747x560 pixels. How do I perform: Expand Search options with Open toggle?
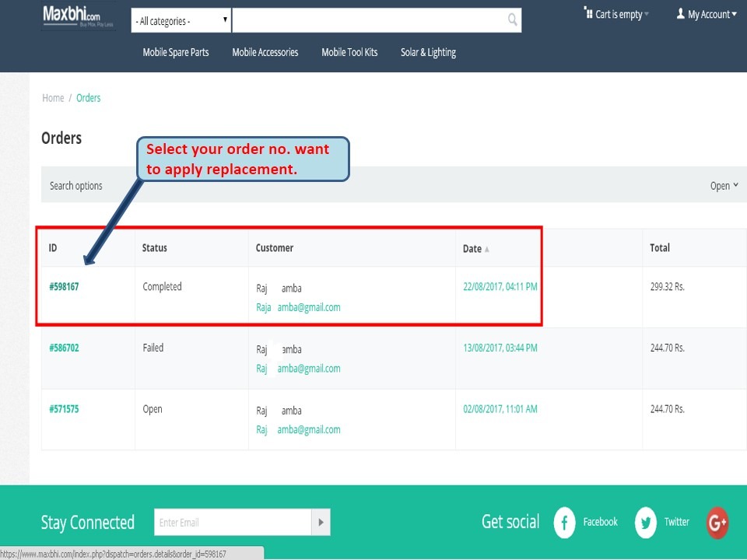(x=724, y=186)
